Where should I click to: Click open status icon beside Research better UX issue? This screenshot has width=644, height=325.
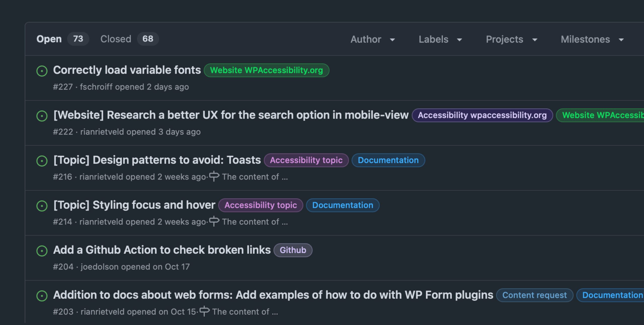pyautogui.click(x=42, y=116)
